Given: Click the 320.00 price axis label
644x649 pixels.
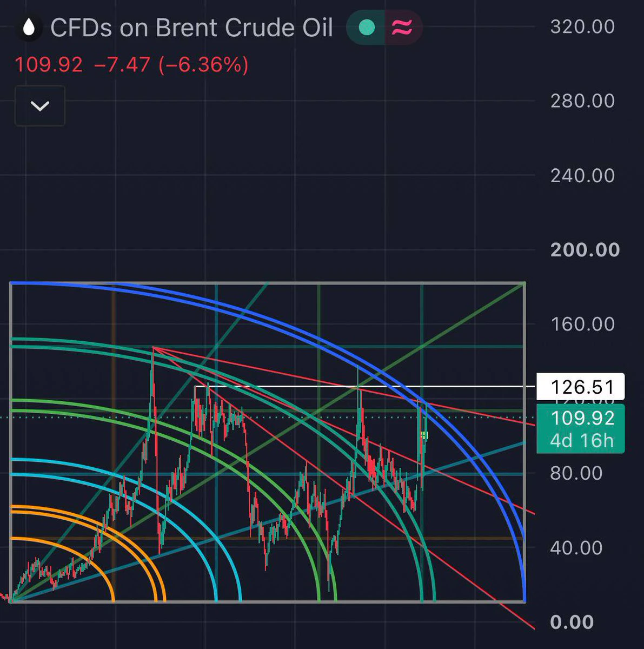Looking at the screenshot, I should coord(582,27).
